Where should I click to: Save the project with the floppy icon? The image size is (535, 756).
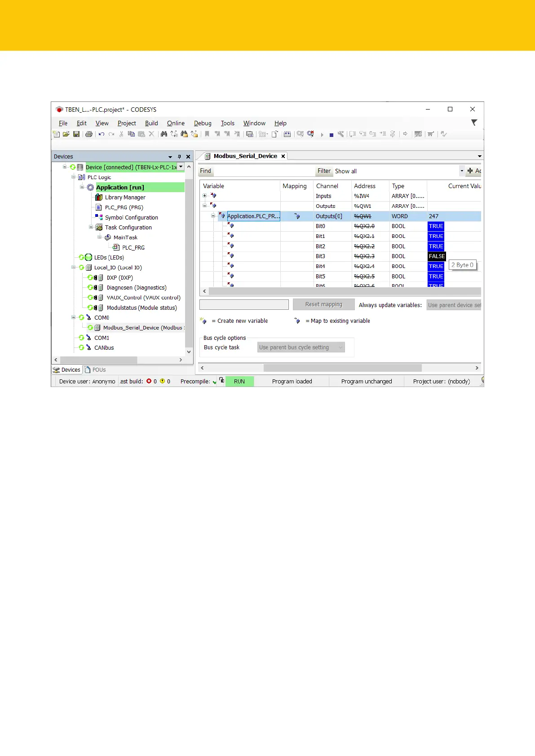[x=76, y=134]
